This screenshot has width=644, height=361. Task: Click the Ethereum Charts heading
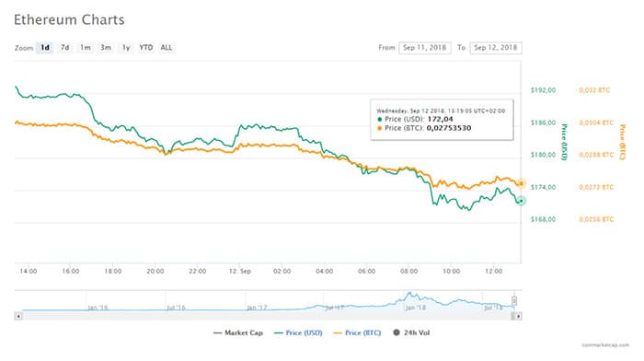69,19
